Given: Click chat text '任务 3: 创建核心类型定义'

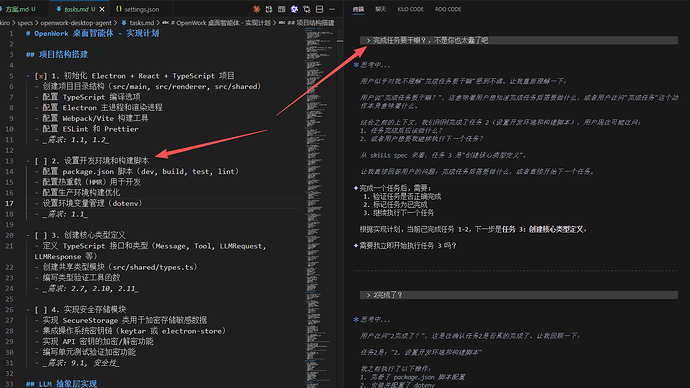Looking at the screenshot, I should click(x=542, y=229).
